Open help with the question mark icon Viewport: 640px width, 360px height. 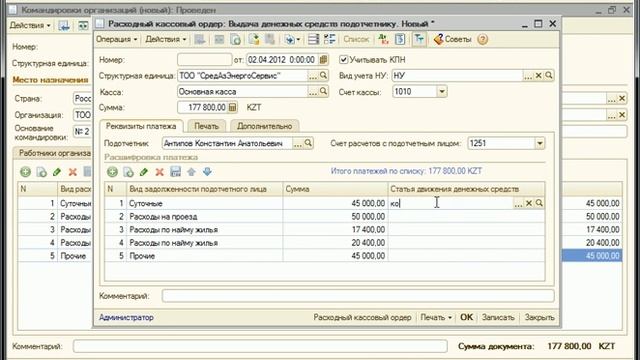pos(482,39)
